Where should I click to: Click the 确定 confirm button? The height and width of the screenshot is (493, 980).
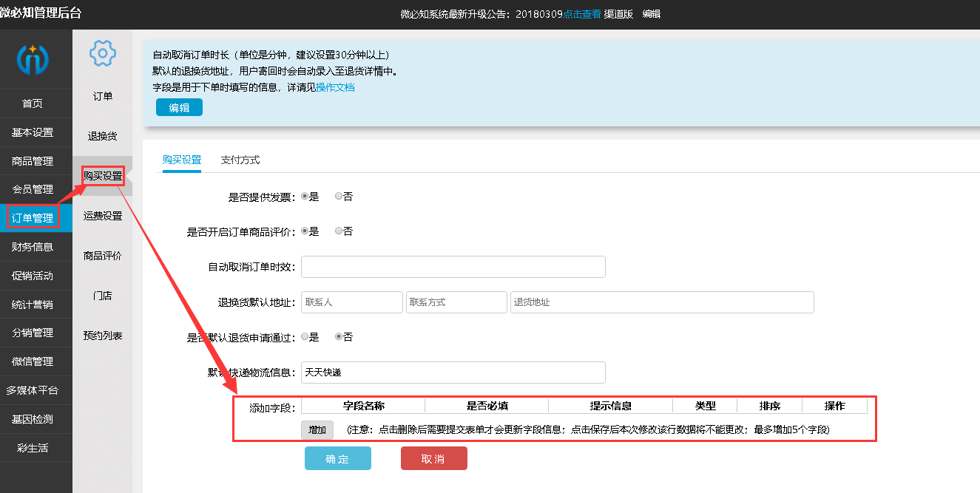tap(337, 459)
